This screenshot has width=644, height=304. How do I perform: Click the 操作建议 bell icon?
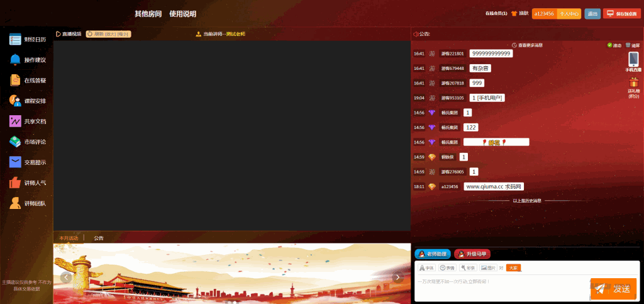[16, 60]
